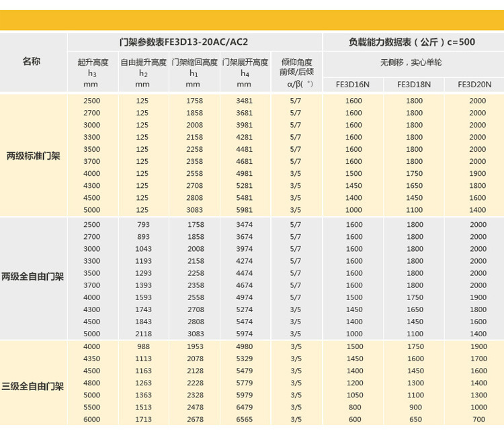
Task: Select the 两级标准门架 row group label
Action: pos(34,156)
